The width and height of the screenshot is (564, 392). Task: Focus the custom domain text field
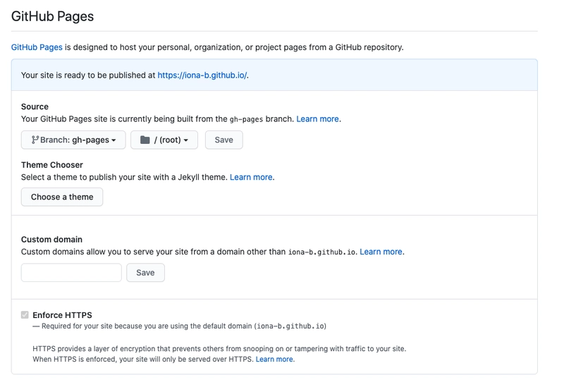[71, 273]
